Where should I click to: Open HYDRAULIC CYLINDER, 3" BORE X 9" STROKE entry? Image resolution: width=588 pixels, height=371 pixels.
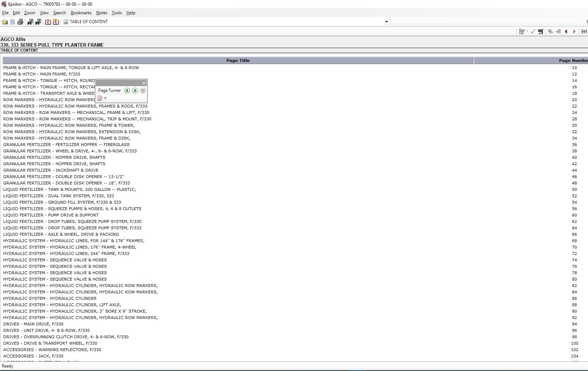75,311
